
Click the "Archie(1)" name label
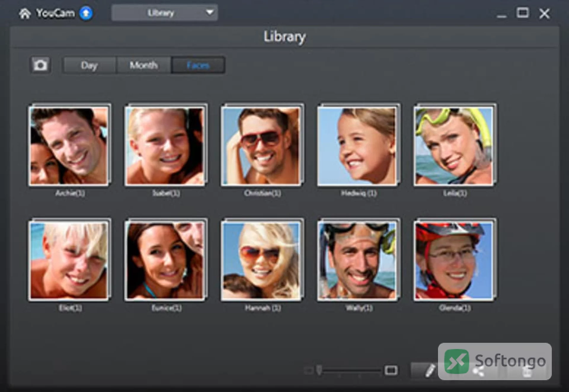coord(70,193)
